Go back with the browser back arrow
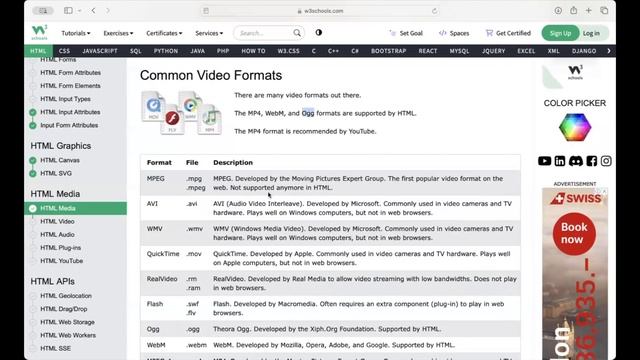This screenshot has height=360, width=640. [93, 11]
